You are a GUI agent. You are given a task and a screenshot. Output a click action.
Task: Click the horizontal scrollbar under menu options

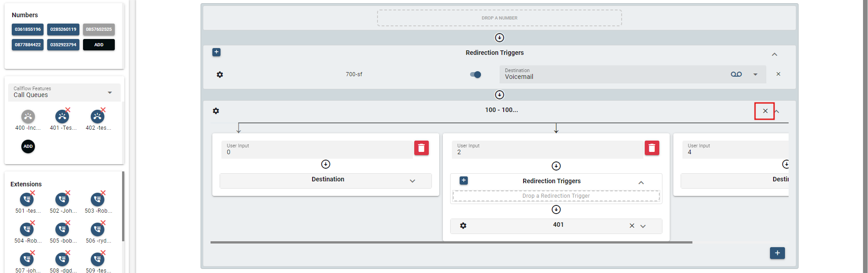[x=451, y=243]
